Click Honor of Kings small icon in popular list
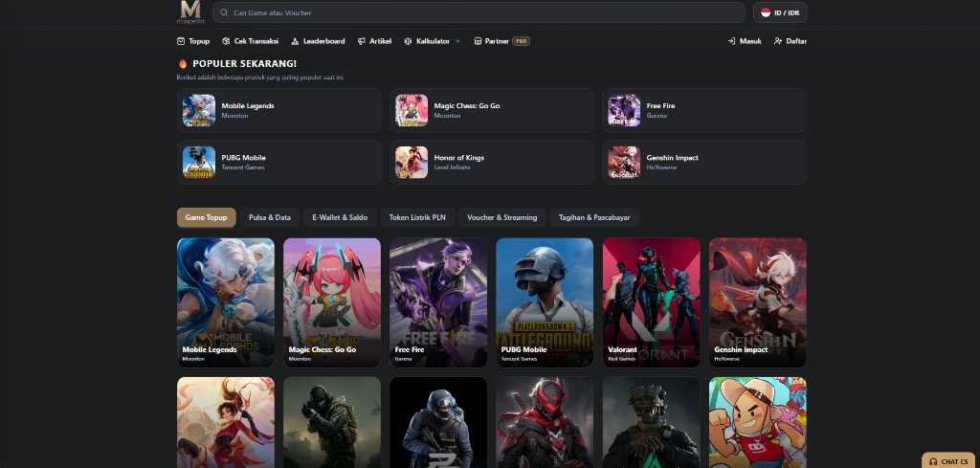 click(x=412, y=163)
